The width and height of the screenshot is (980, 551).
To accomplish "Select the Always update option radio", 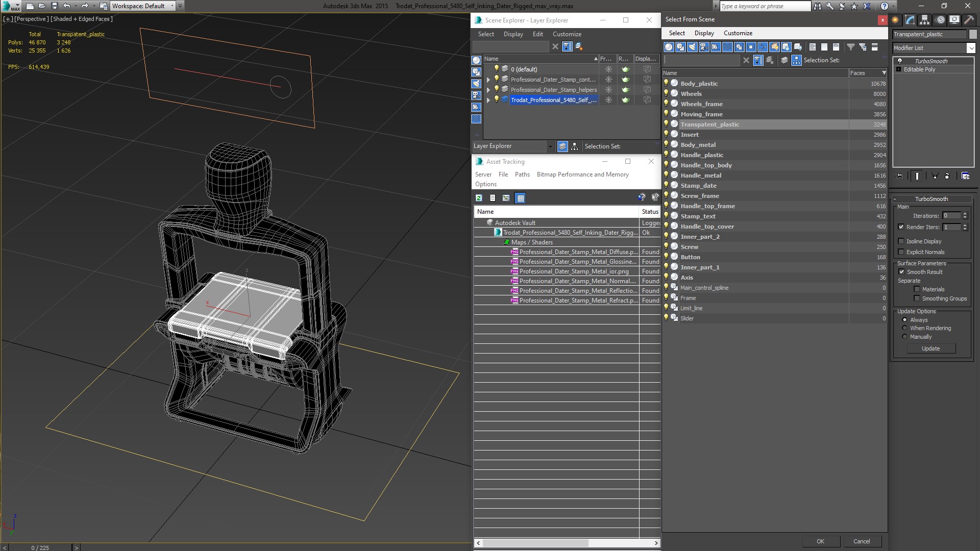I will click(904, 320).
